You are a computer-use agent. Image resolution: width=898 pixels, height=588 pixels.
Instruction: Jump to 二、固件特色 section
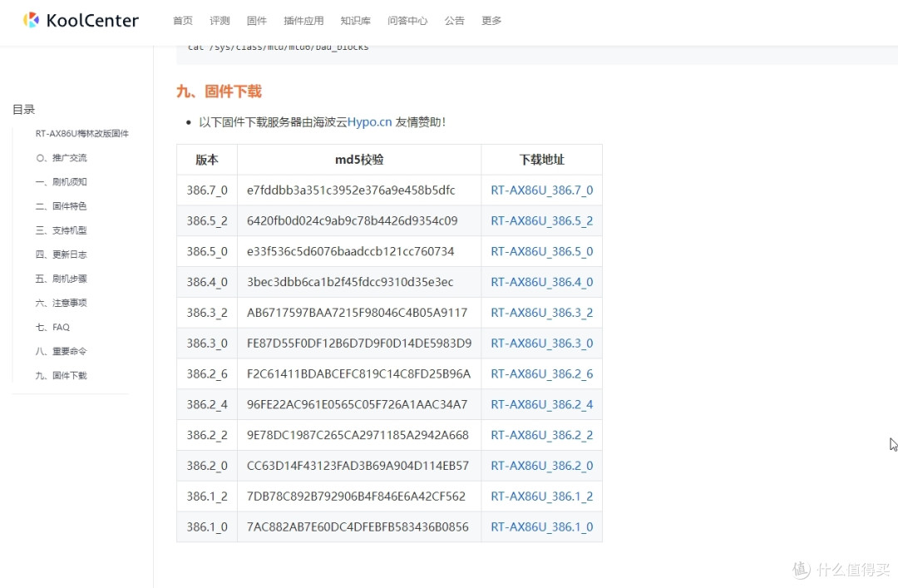click(62, 205)
